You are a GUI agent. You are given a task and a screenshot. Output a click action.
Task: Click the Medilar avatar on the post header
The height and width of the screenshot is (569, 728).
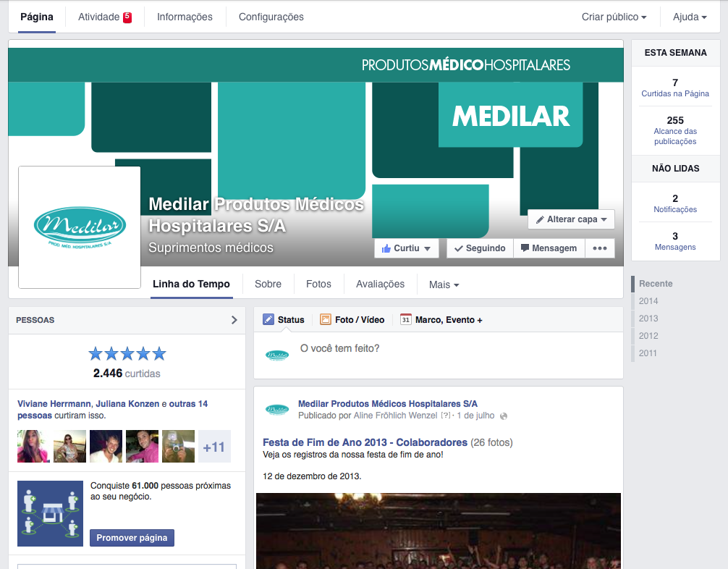pos(277,409)
